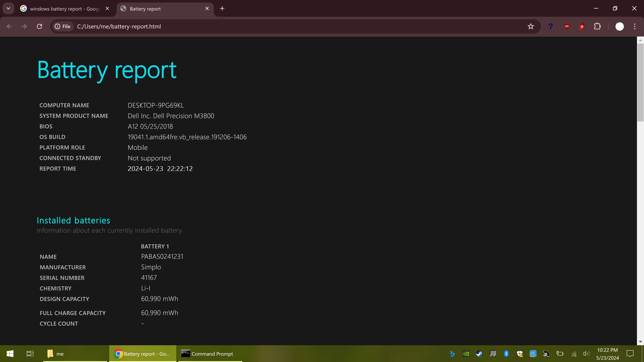Expand the tab search dropdown arrow
Viewport: 644px width, 362px height.
(8, 9)
